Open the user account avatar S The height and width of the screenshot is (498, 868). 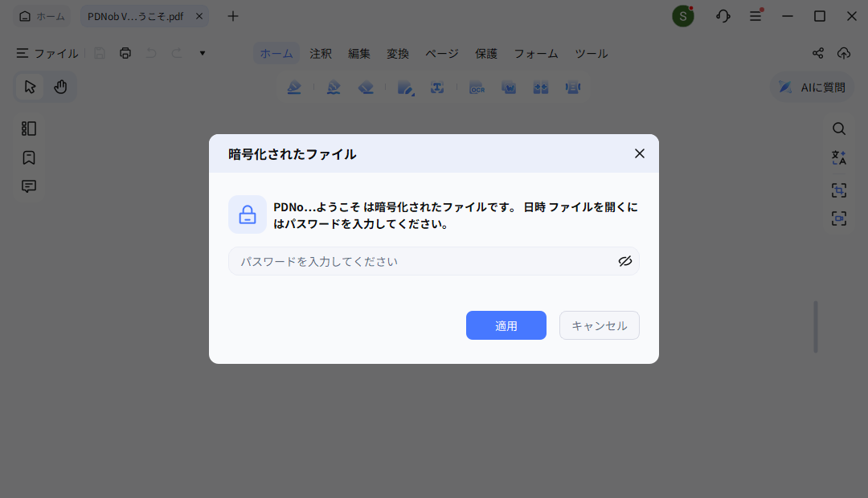683,17
